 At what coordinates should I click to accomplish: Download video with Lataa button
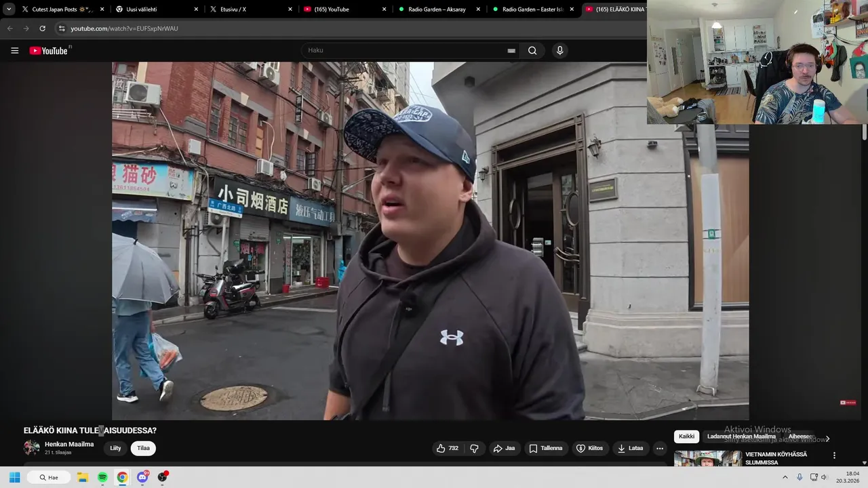630,448
